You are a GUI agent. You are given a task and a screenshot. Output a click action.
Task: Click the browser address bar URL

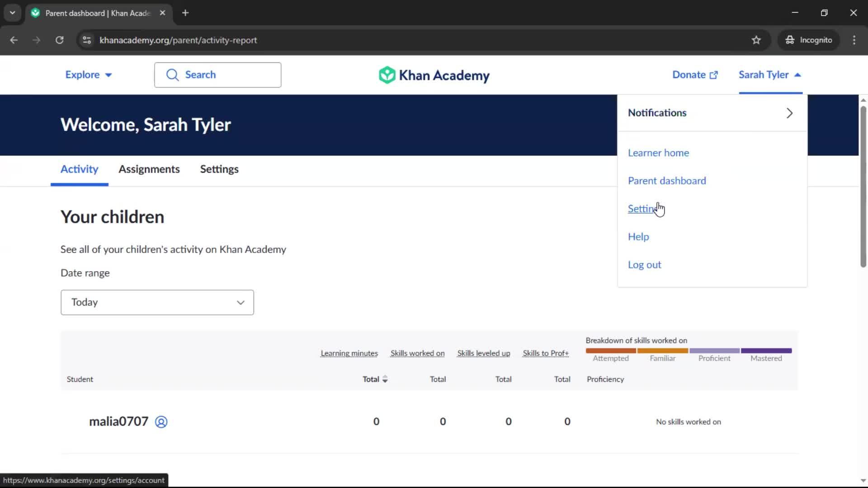pos(178,40)
